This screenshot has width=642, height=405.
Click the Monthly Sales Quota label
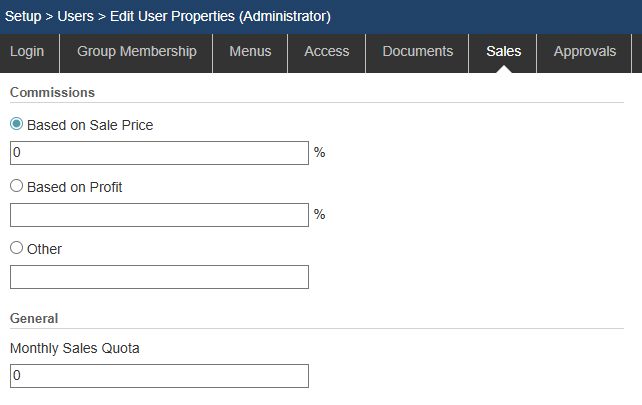pyautogui.click(x=74, y=349)
